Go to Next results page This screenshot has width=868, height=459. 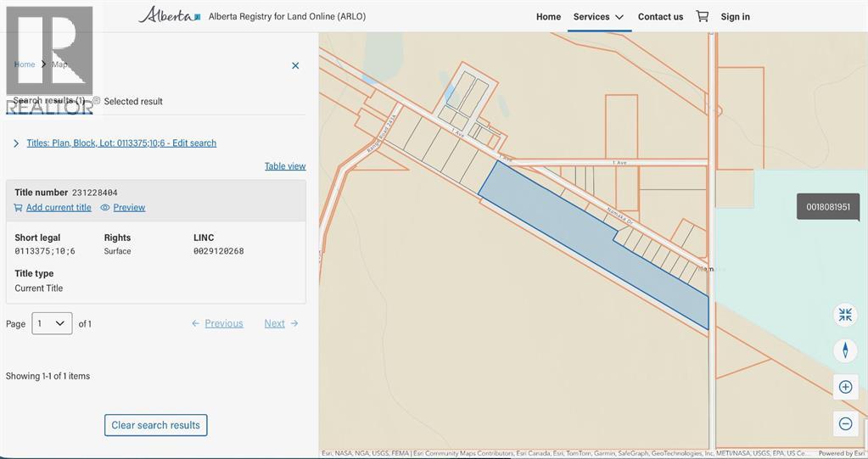tap(281, 323)
